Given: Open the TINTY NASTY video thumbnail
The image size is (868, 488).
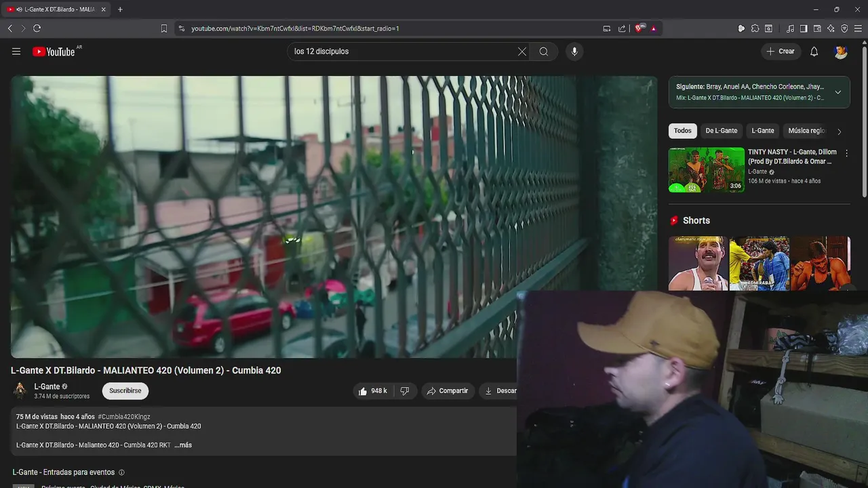Looking at the screenshot, I should 707,170.
